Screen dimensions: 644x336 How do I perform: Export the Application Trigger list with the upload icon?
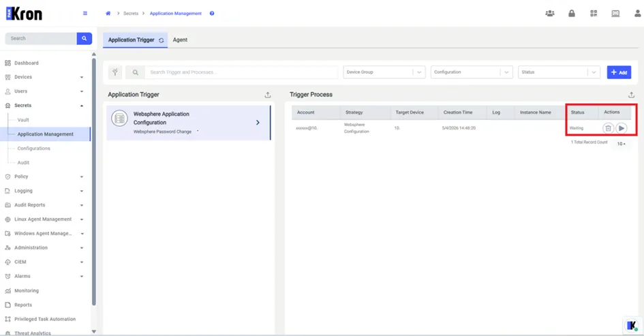268,95
